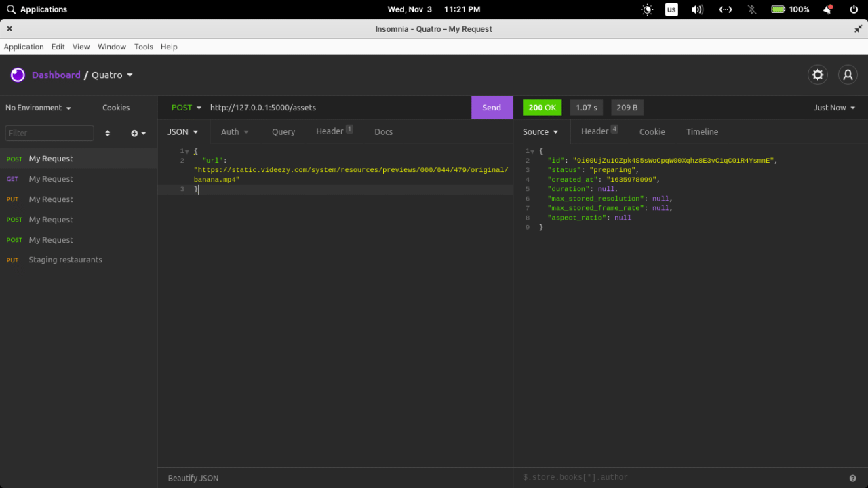868x488 pixels.
Task: Open the Auth type dropdown
Action: 235,132
